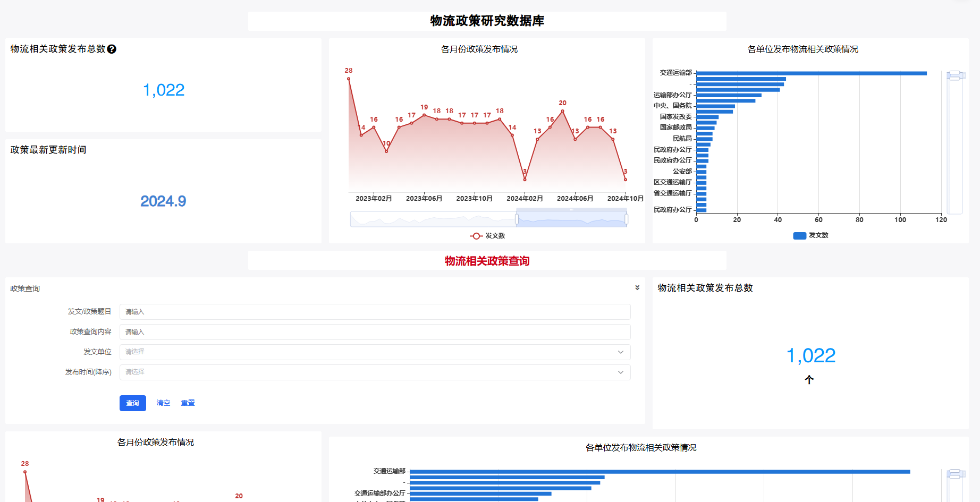Click the data point labeled 28 in the bottom line chart
This screenshot has width=980, height=502.
coord(25,472)
